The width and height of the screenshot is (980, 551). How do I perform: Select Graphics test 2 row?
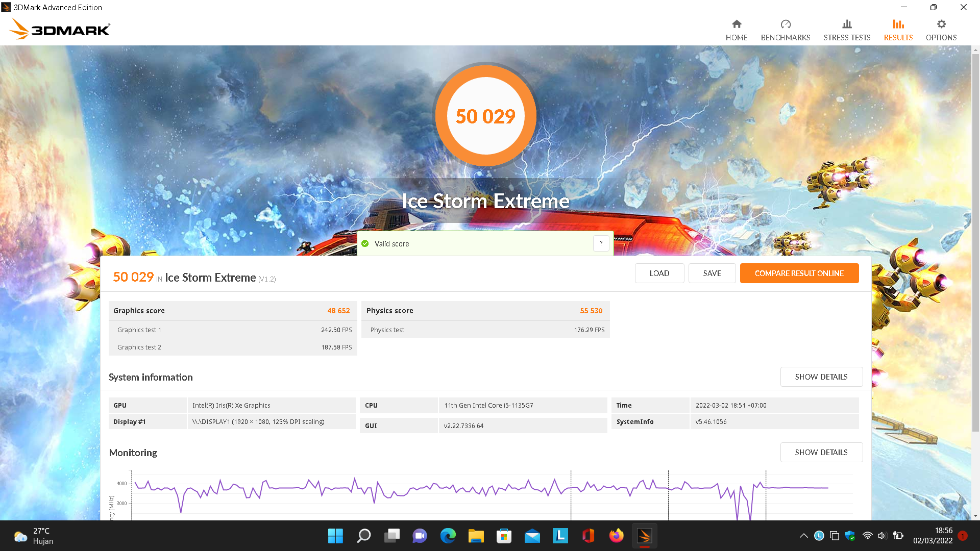pyautogui.click(x=233, y=347)
